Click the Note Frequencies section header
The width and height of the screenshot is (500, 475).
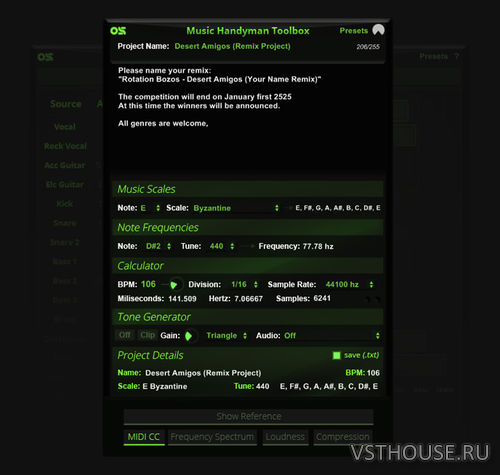pos(248,227)
